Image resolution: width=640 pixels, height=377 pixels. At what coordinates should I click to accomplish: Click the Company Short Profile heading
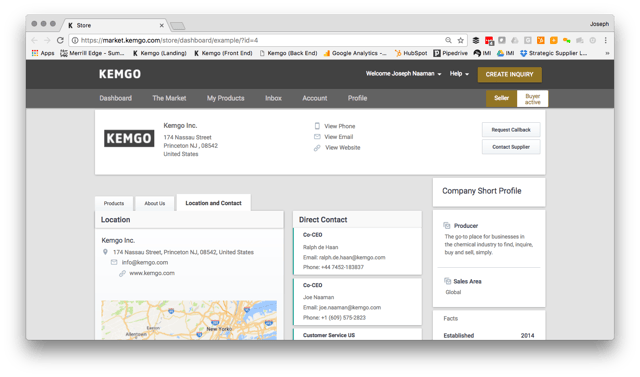(482, 191)
